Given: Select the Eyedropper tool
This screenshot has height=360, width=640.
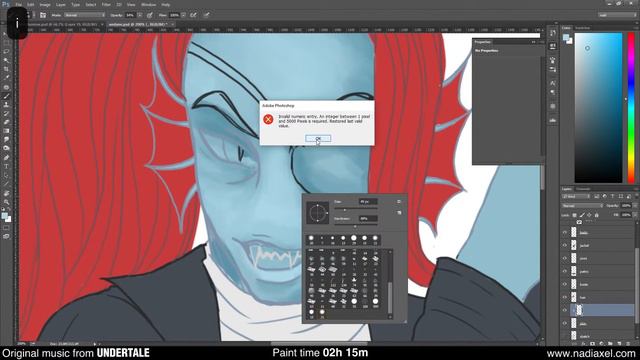Looking at the screenshot, I should [x=6, y=78].
